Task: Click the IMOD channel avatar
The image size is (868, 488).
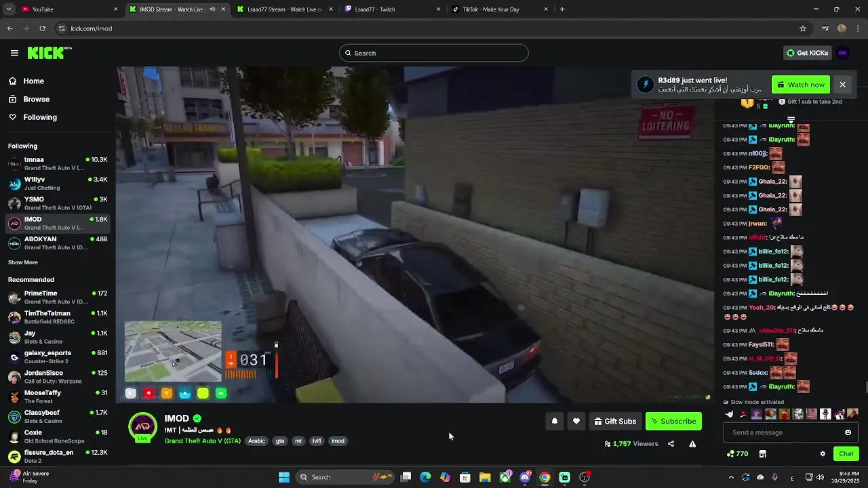Action: (142, 426)
